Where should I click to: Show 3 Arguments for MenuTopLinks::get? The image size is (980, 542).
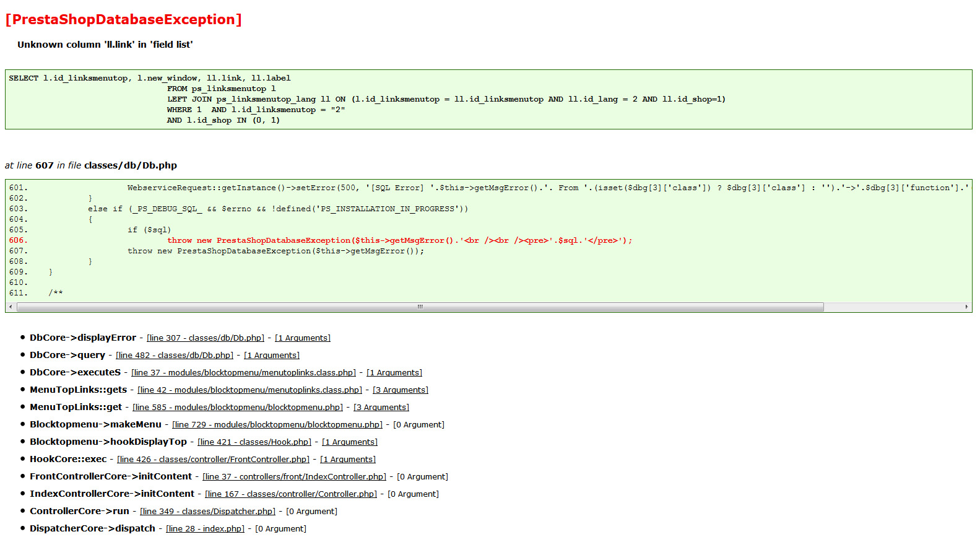(x=381, y=408)
